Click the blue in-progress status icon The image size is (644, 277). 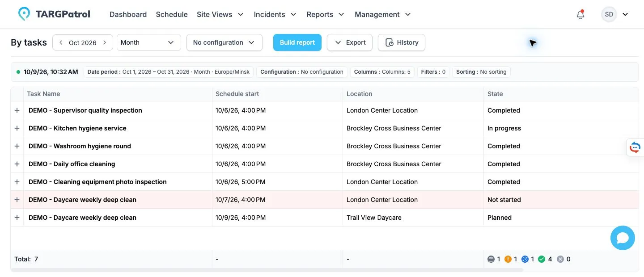[x=525, y=259]
